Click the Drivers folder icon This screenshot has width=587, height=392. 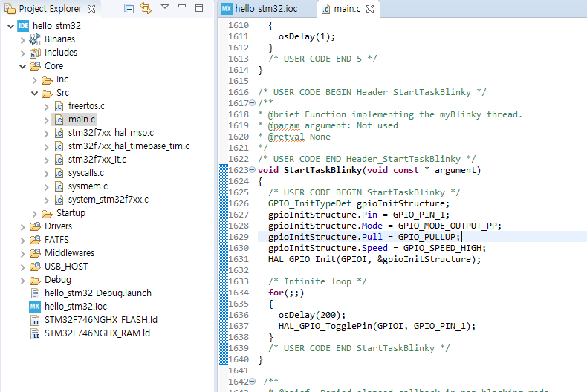(35, 226)
